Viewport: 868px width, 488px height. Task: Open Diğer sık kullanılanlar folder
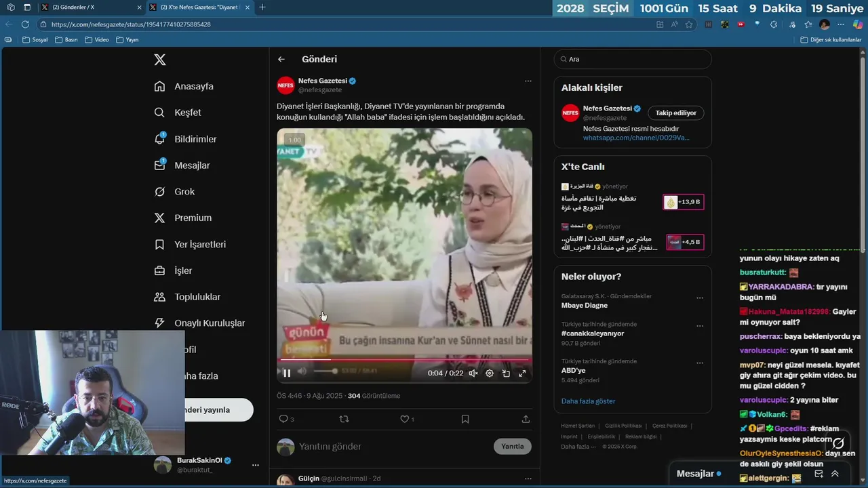831,40
